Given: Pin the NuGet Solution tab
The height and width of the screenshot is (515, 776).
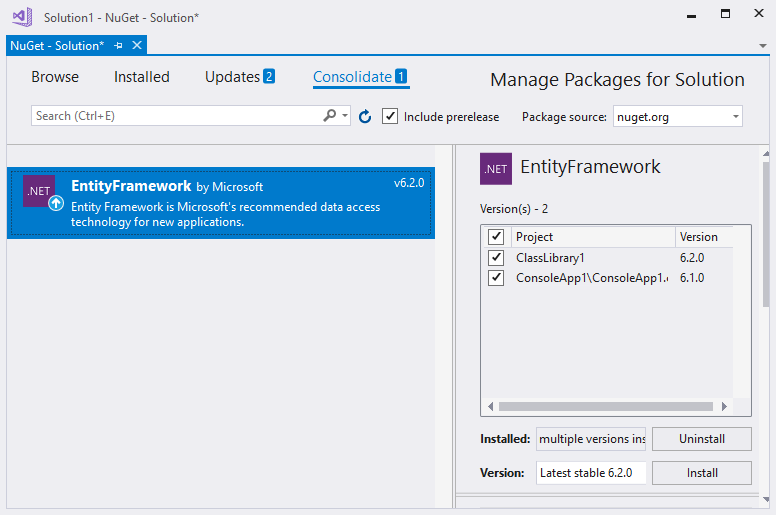Looking at the screenshot, I should tap(119, 46).
